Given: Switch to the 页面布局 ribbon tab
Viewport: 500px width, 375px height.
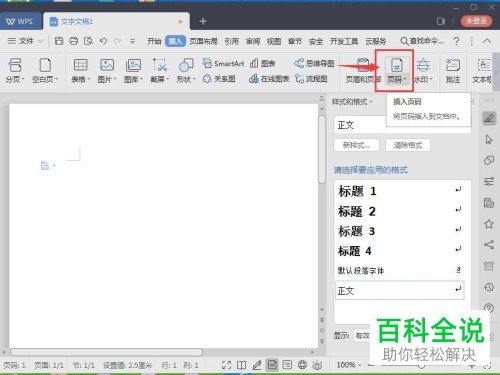Looking at the screenshot, I should point(203,41).
